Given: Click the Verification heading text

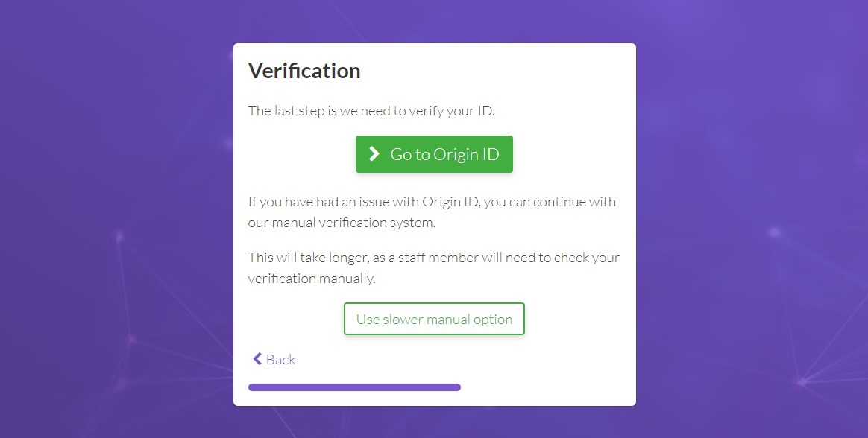Looking at the screenshot, I should pyautogui.click(x=304, y=70).
